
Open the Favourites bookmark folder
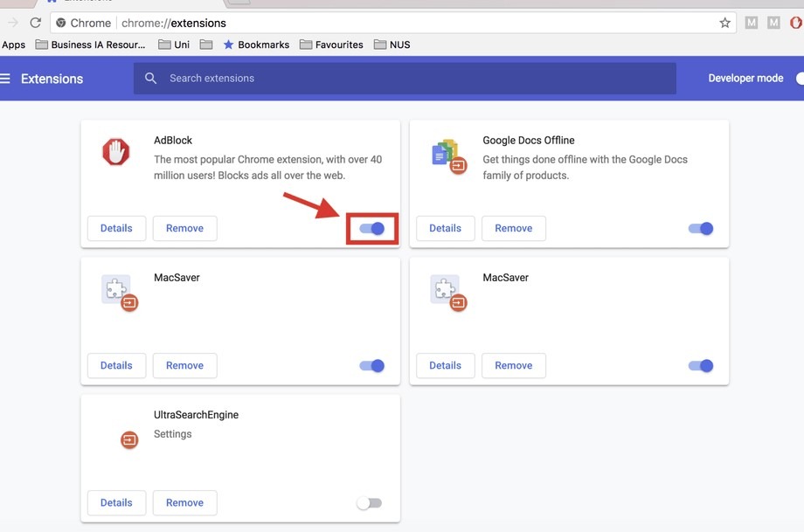pyautogui.click(x=331, y=45)
